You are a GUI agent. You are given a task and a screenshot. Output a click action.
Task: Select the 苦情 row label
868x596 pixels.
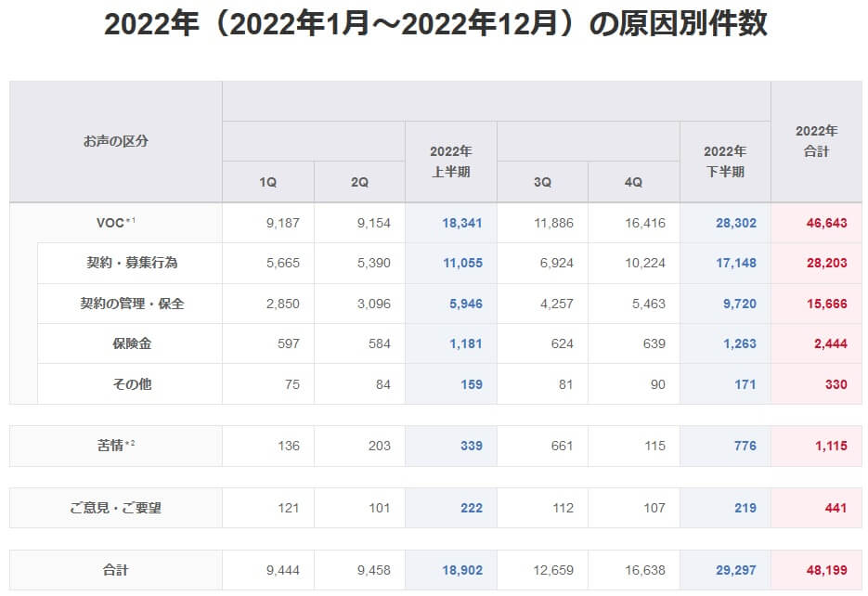116,446
